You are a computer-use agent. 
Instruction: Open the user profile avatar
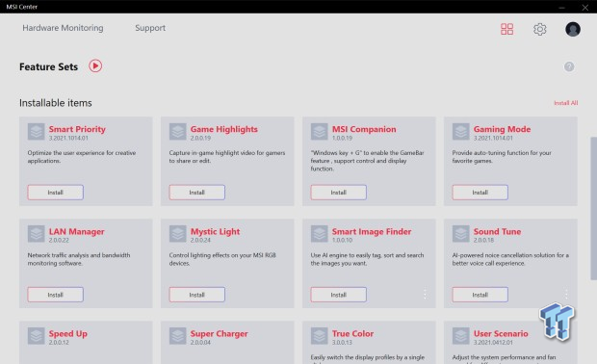573,29
